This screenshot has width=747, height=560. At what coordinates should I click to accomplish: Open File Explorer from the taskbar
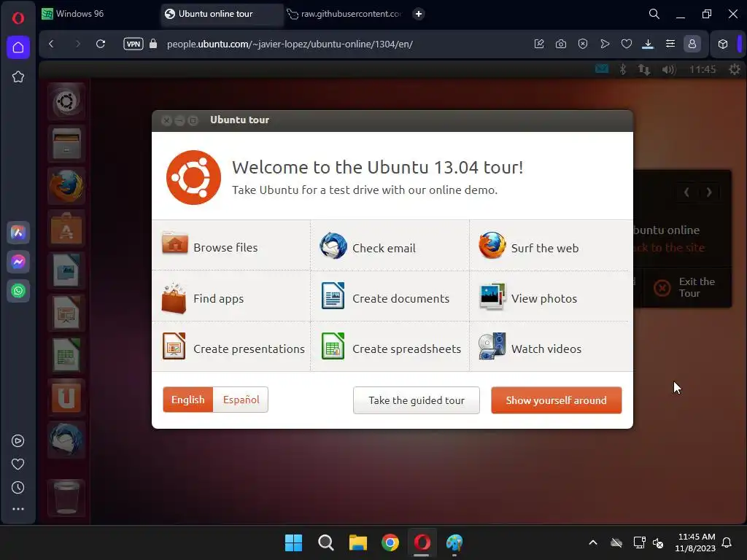coord(357,542)
